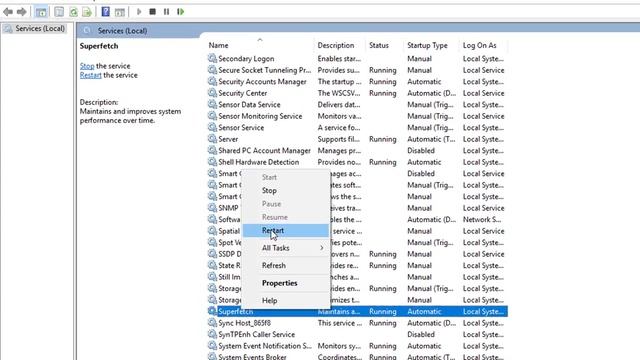Click the Pause Service toolbar icon

click(x=166, y=12)
